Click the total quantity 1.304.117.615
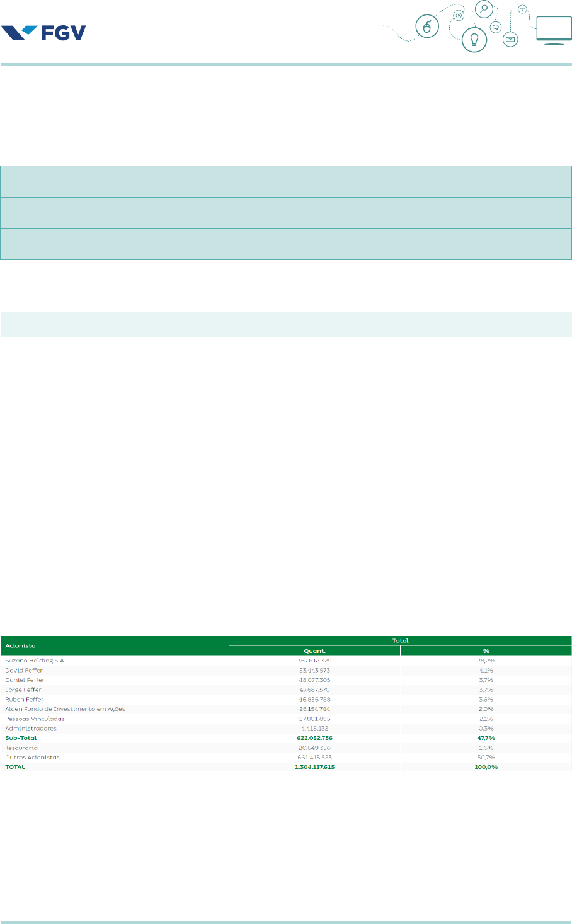 pos(314,767)
